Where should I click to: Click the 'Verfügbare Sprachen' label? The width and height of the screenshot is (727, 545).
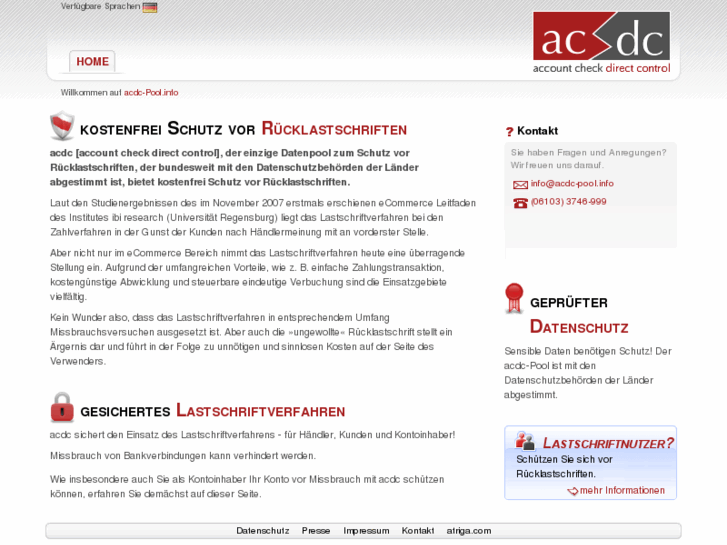[x=101, y=6]
